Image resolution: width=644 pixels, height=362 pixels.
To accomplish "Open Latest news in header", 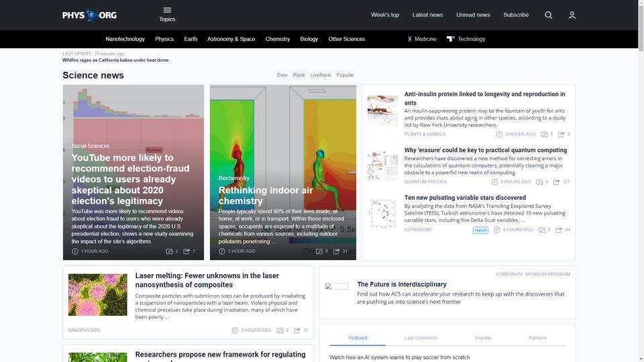I will [427, 15].
